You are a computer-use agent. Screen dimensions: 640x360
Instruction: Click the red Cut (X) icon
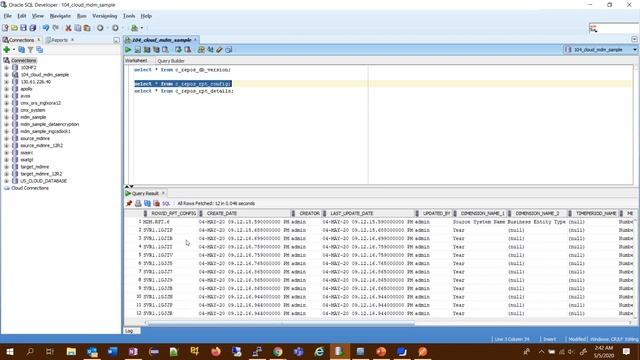[x=68, y=28]
